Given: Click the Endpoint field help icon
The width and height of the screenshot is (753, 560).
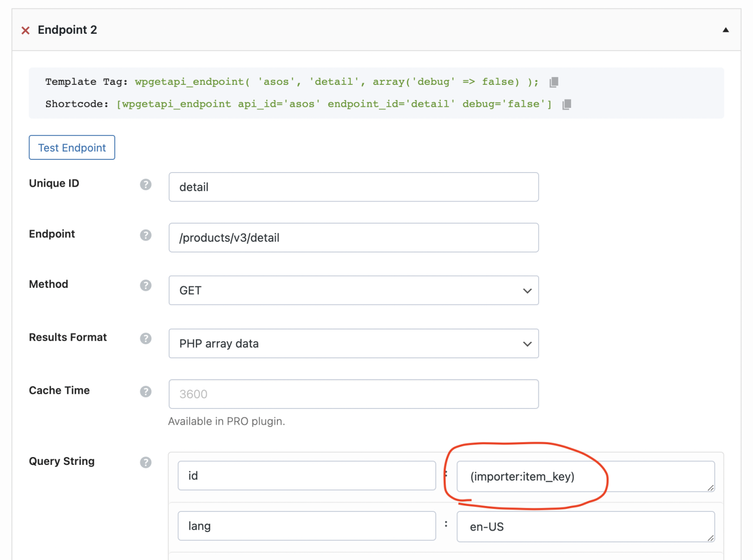Looking at the screenshot, I should (145, 235).
